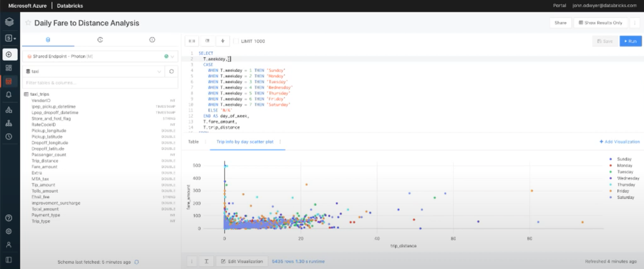
Task: Click the refresh icon beside Schema last fetched
Action: tap(137, 262)
